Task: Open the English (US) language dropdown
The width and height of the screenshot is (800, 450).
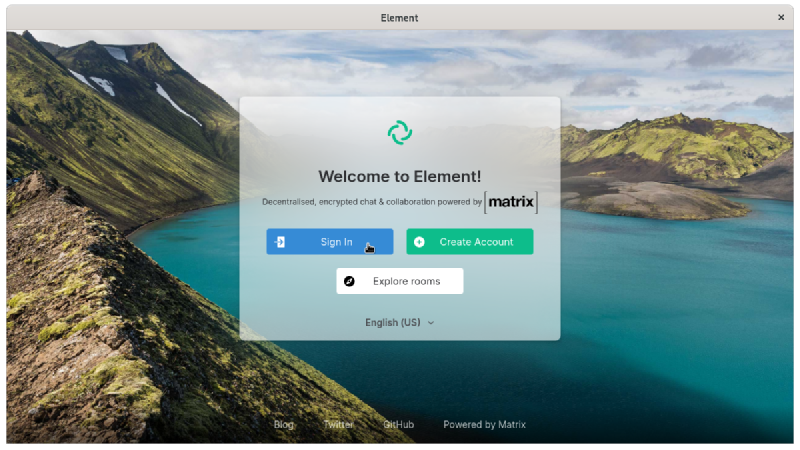Action: tap(393, 323)
